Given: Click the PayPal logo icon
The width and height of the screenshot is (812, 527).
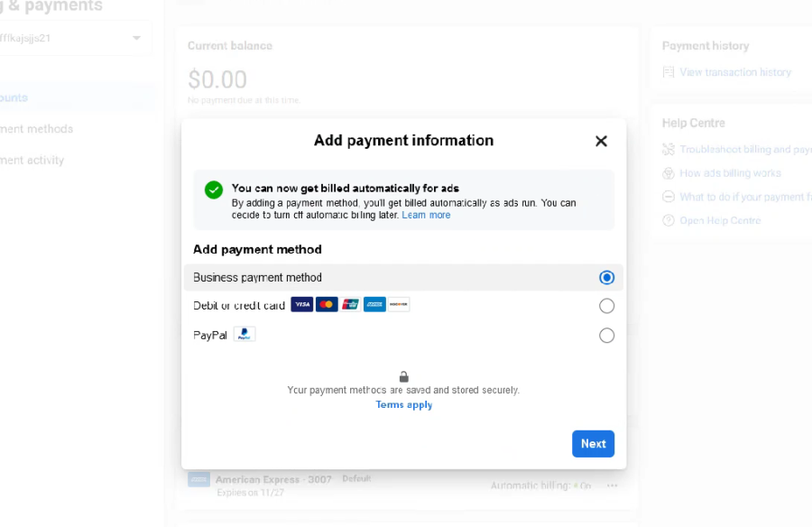Looking at the screenshot, I should 245,334.
